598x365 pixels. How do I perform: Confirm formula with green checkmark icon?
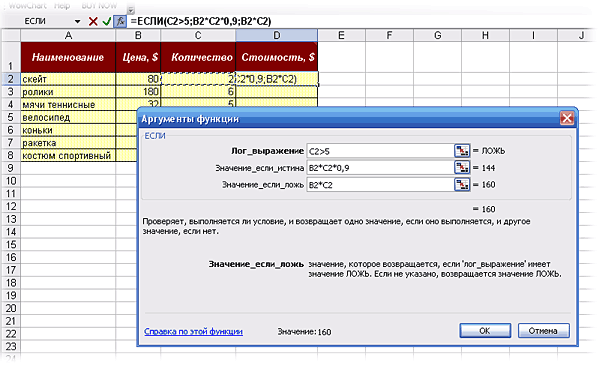[106, 21]
